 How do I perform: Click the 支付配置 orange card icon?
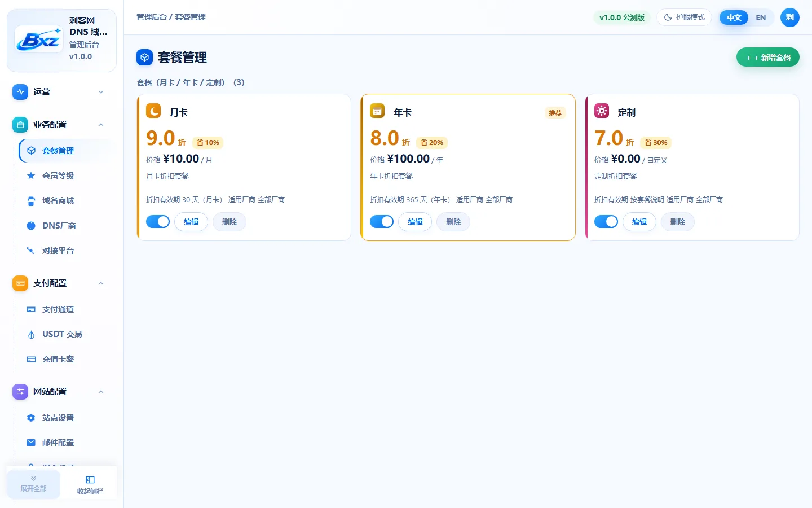[x=20, y=283]
